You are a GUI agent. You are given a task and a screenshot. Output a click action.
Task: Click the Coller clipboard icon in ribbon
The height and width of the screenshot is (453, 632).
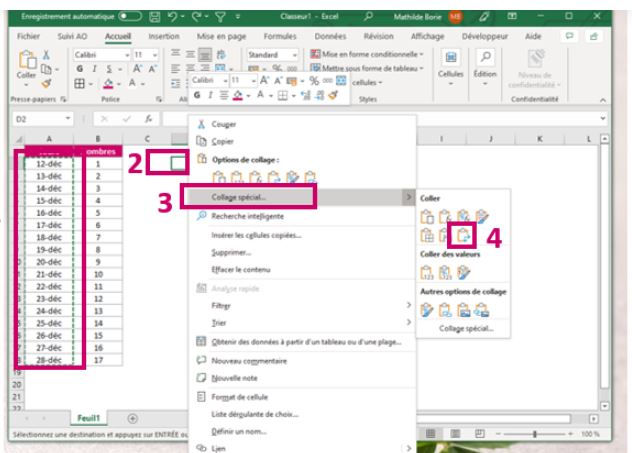coord(27,59)
